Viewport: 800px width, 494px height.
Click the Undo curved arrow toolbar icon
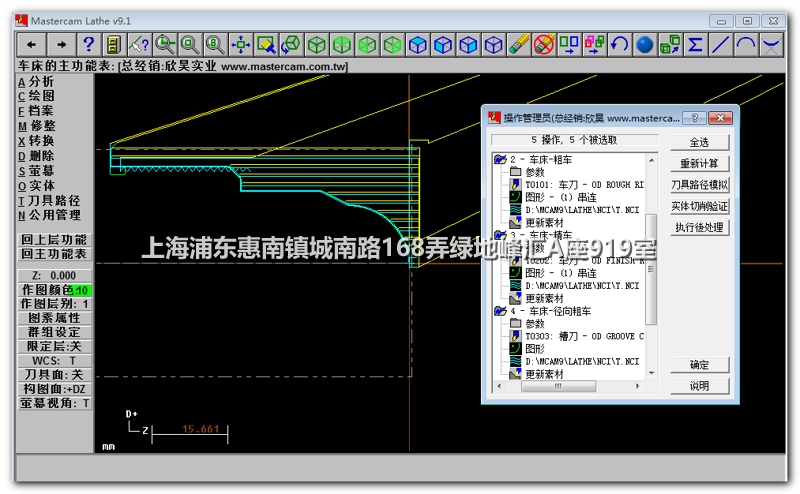[620, 44]
